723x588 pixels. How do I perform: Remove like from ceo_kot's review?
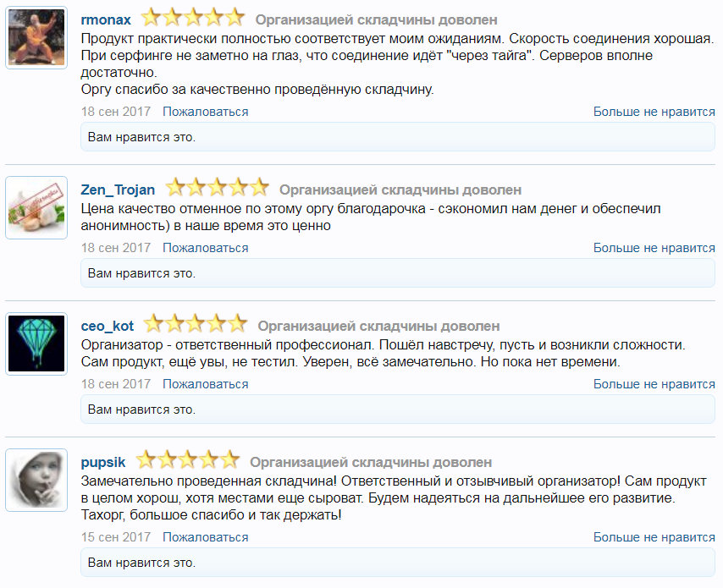point(654,384)
